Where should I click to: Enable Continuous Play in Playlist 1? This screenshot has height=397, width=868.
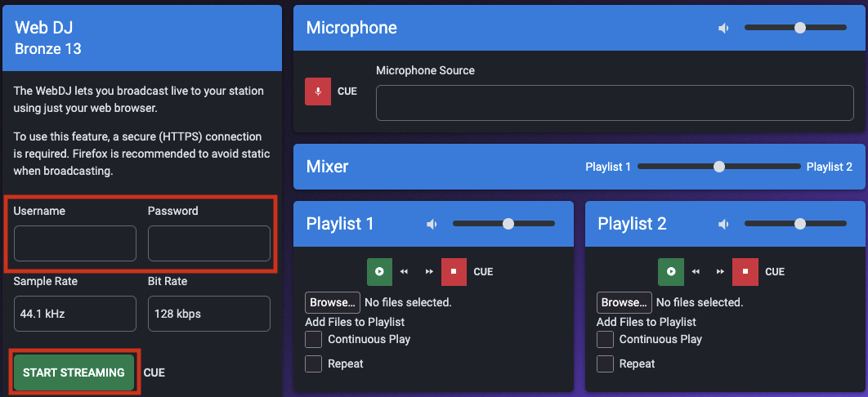click(x=313, y=339)
